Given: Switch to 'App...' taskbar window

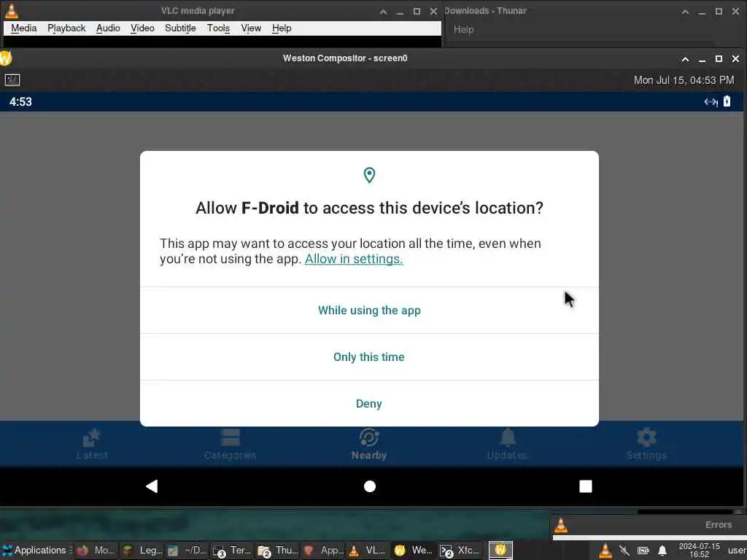Looking at the screenshot, I should [323, 551].
